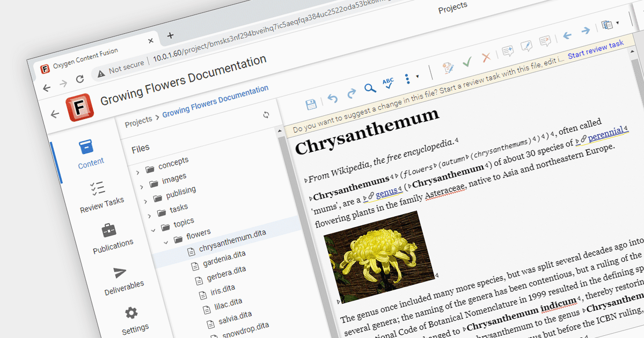Screen dimensions: 644x338
Task: Click the Files panel heading
Action: pyautogui.click(x=141, y=148)
